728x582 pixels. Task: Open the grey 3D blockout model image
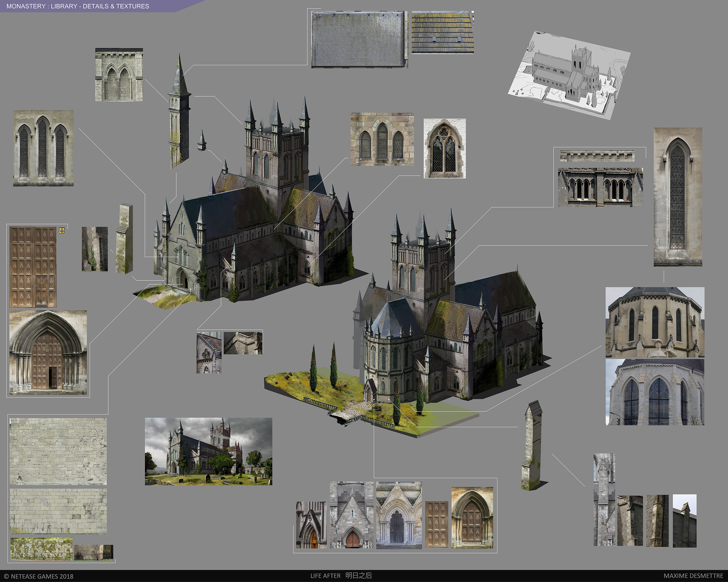pyautogui.click(x=569, y=75)
